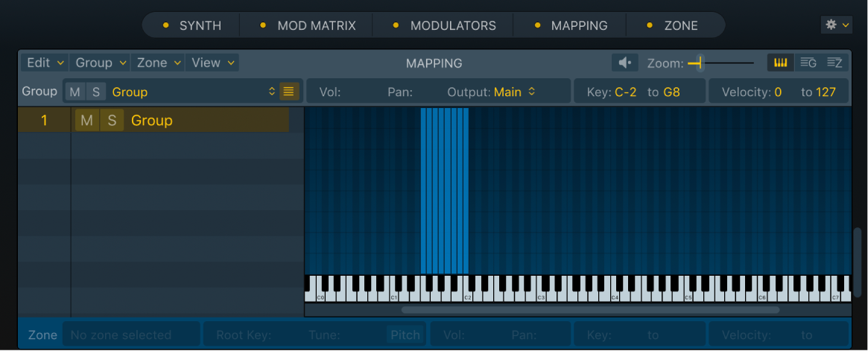Switch to key mapping editor view
Image resolution: width=868 pixels, height=351 pixels.
[781, 63]
